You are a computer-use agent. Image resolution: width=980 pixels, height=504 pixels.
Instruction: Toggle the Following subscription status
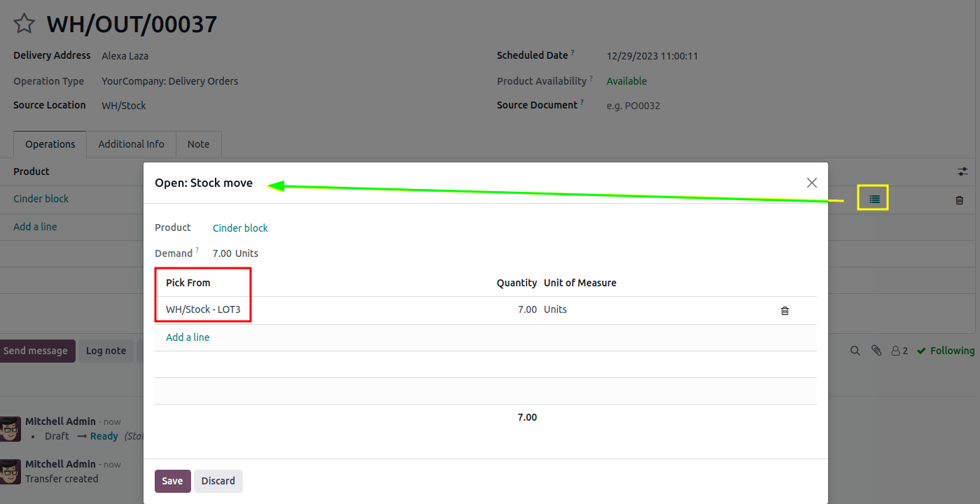click(x=945, y=351)
